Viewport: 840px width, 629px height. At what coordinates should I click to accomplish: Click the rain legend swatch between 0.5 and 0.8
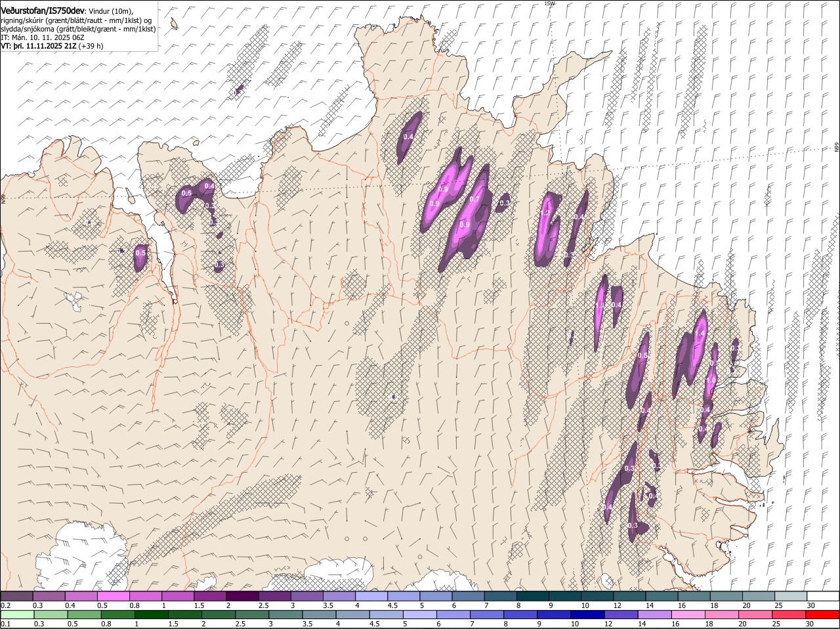pos(84,615)
